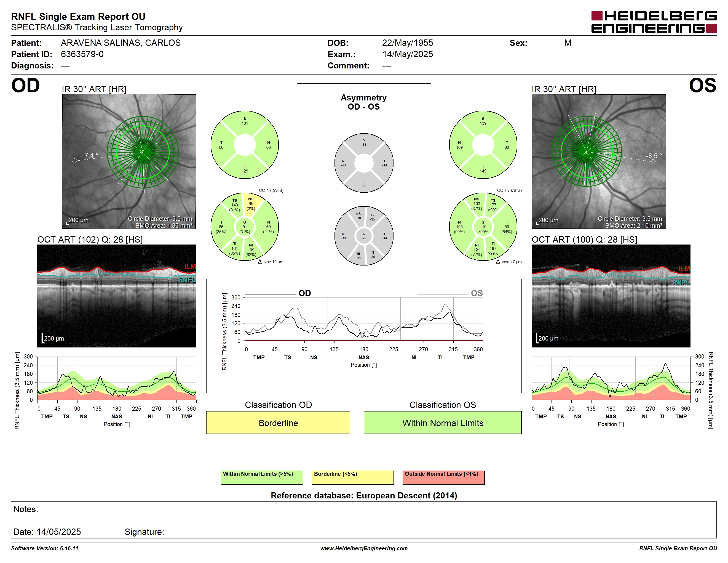The width and height of the screenshot is (728, 563).
Task: Click the OD global G 91 (31%) center
Action: point(245,227)
